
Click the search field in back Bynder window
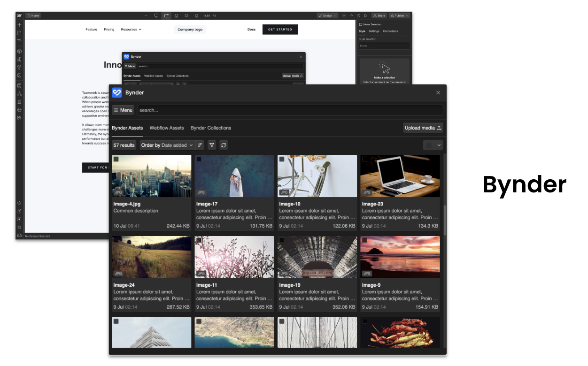click(x=221, y=66)
